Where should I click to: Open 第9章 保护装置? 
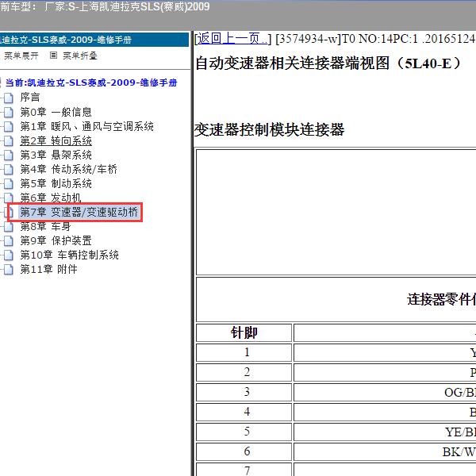coord(56,240)
